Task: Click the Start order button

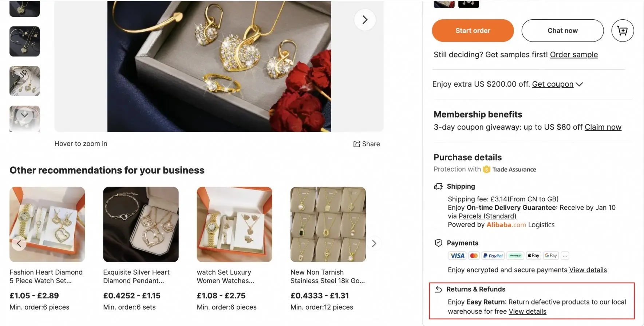Action: 472,31
